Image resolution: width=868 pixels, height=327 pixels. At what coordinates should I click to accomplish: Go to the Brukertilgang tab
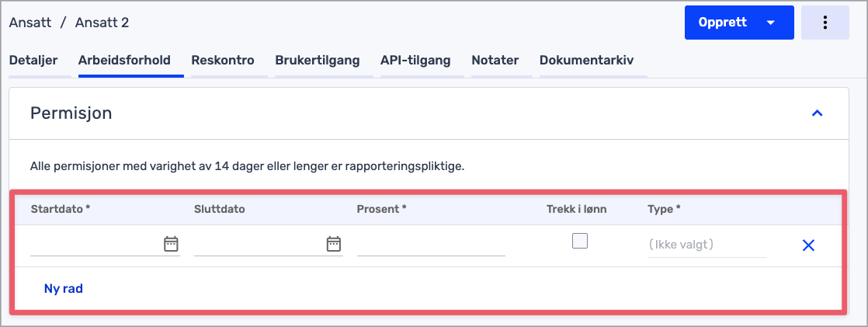(x=318, y=61)
